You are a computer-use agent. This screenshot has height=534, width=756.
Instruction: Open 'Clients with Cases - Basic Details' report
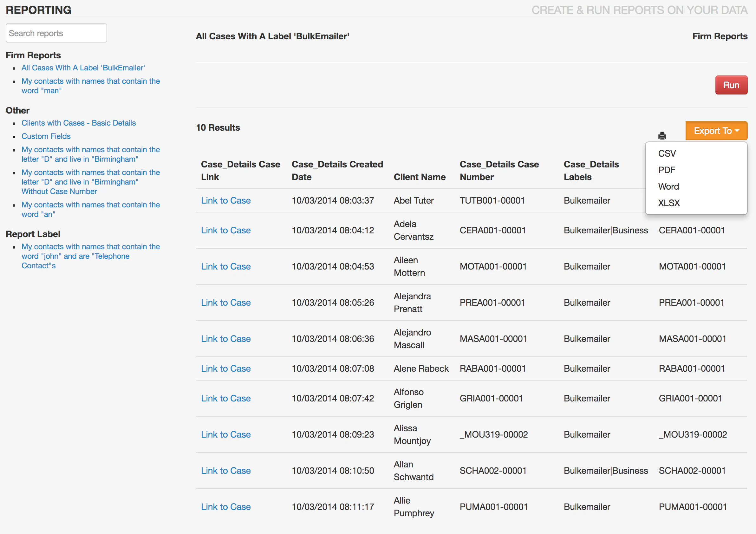[x=79, y=123]
